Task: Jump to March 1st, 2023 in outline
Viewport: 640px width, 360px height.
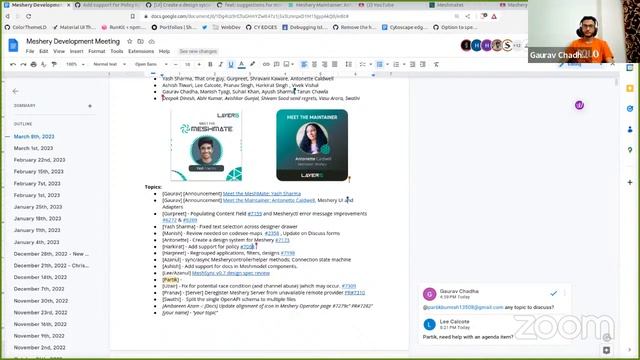Action: (33, 148)
